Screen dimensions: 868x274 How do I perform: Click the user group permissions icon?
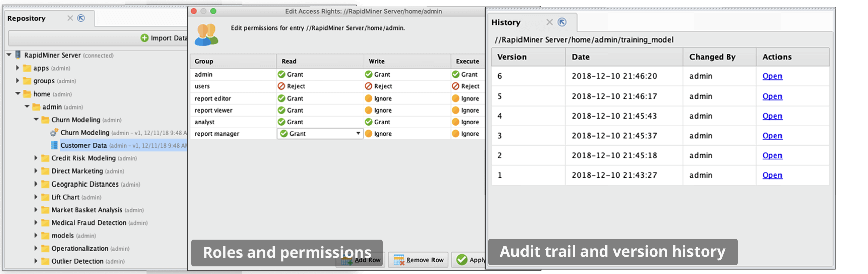tap(207, 35)
